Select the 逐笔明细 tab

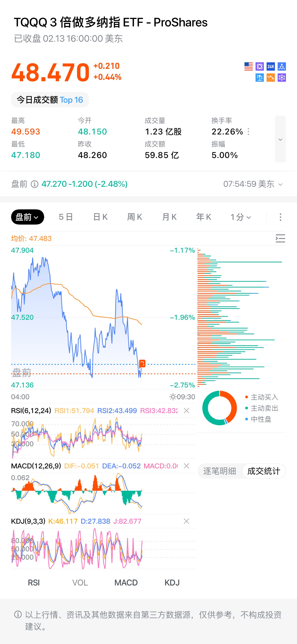(220, 471)
